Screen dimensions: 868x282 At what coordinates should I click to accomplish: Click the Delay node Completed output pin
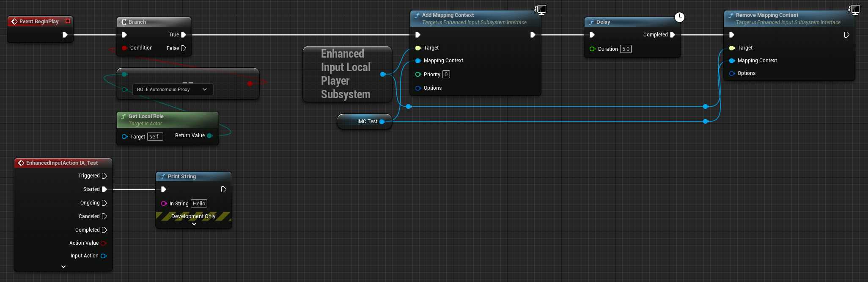pyautogui.click(x=673, y=35)
